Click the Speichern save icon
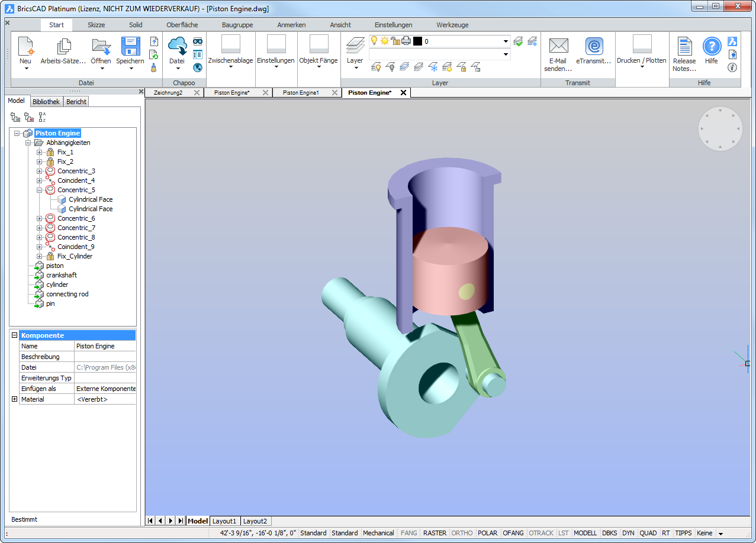 130,47
